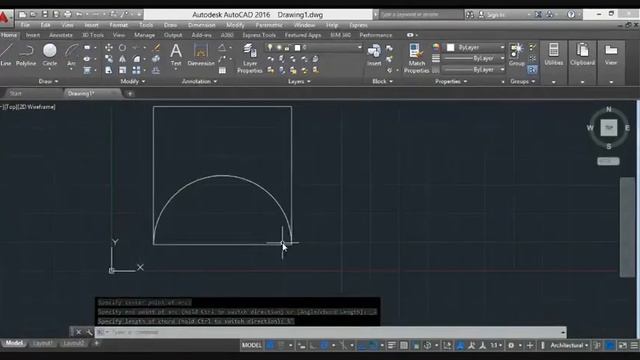Open Layer Properties manager
Image resolution: width=640 pixels, height=360 pixels.
[x=250, y=58]
